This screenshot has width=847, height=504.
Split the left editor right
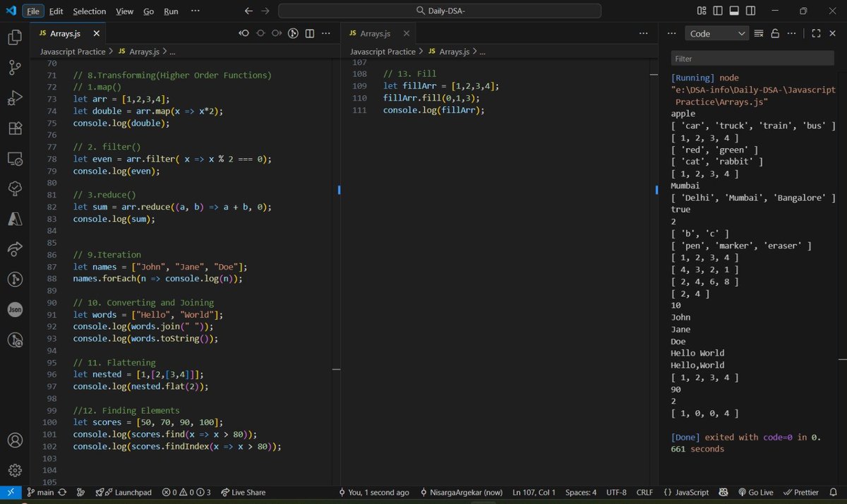coord(309,33)
